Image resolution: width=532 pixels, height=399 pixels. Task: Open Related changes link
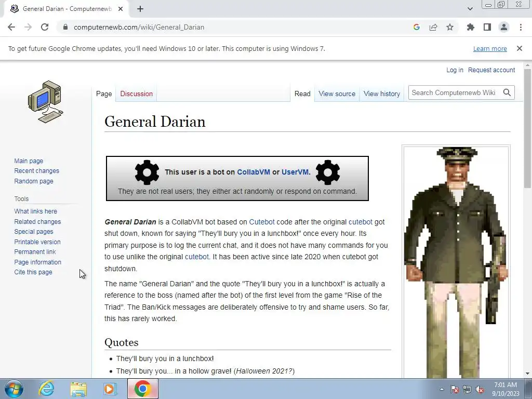[x=37, y=221]
